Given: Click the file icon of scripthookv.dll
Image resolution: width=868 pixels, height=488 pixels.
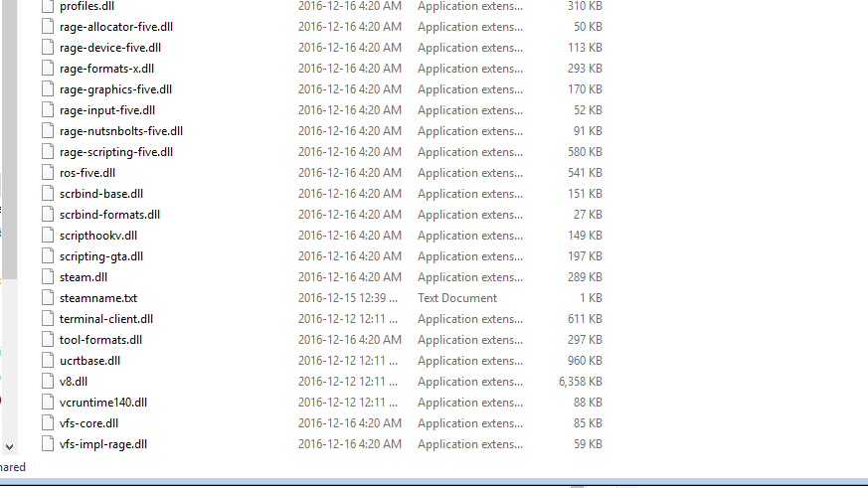Looking at the screenshot, I should click(48, 236).
